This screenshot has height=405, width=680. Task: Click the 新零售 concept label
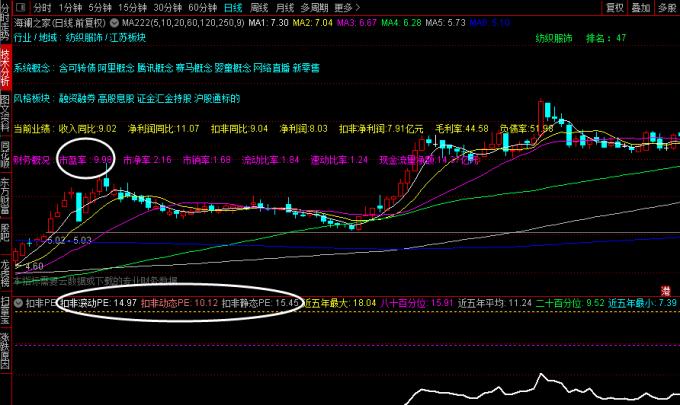pos(306,68)
